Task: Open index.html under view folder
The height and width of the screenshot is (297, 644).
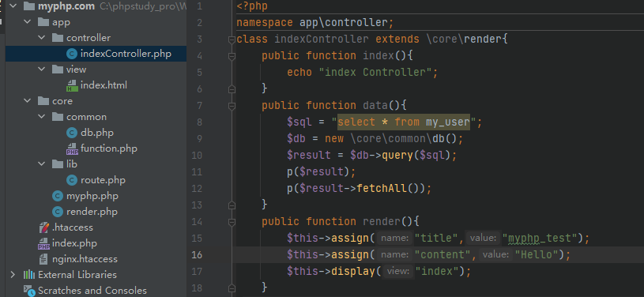Action: (x=104, y=85)
